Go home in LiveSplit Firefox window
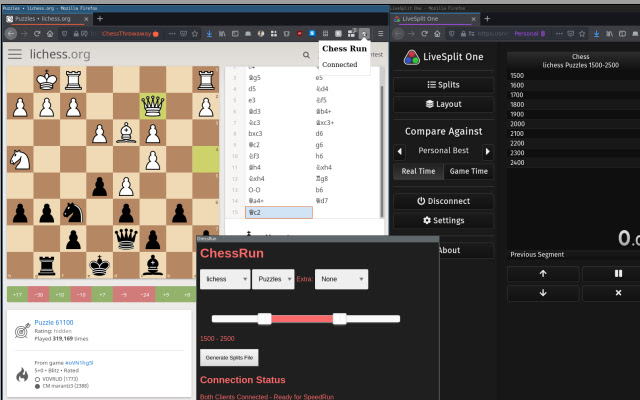 [437, 34]
